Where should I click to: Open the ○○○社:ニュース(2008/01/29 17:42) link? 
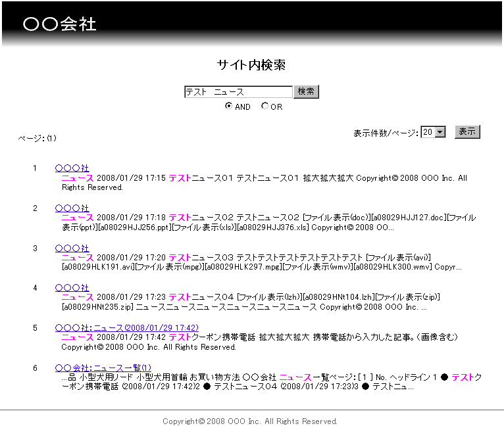pos(126,328)
